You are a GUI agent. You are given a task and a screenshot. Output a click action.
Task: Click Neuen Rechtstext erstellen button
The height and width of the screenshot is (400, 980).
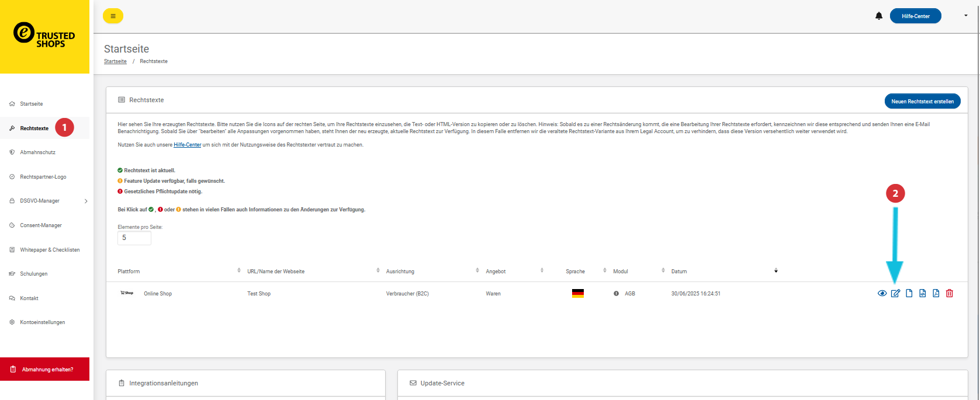922,101
